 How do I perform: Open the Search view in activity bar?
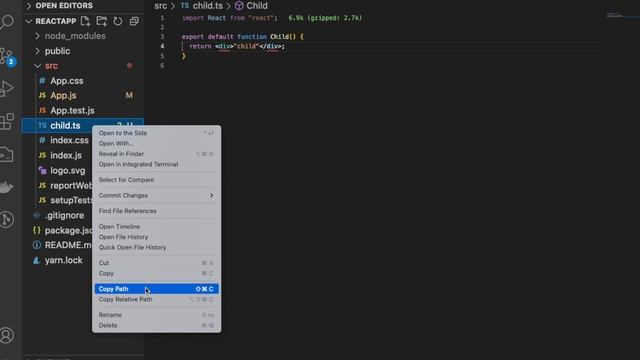tap(7, 22)
